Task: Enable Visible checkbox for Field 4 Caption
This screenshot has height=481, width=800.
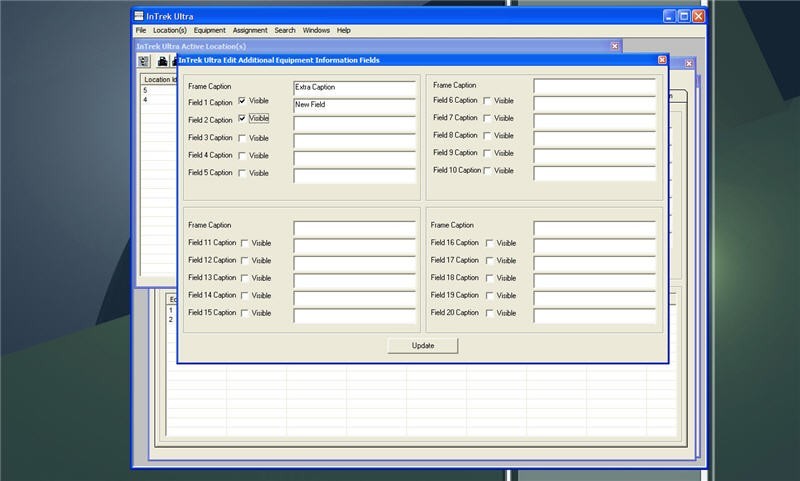Action: (242, 156)
